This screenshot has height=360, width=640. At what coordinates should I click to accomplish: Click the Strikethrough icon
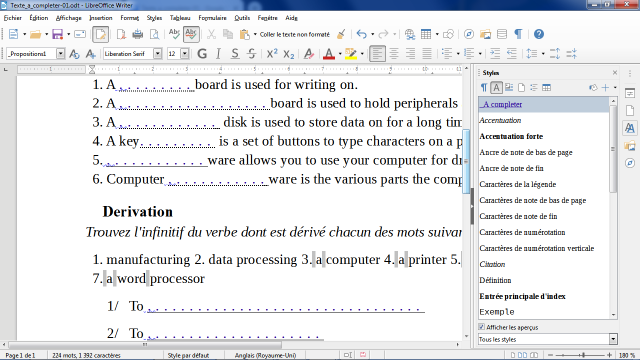[251, 54]
